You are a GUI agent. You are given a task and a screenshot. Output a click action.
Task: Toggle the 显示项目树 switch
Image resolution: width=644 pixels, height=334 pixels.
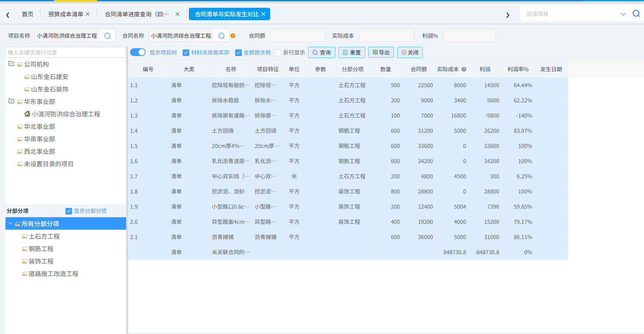pyautogui.click(x=138, y=52)
